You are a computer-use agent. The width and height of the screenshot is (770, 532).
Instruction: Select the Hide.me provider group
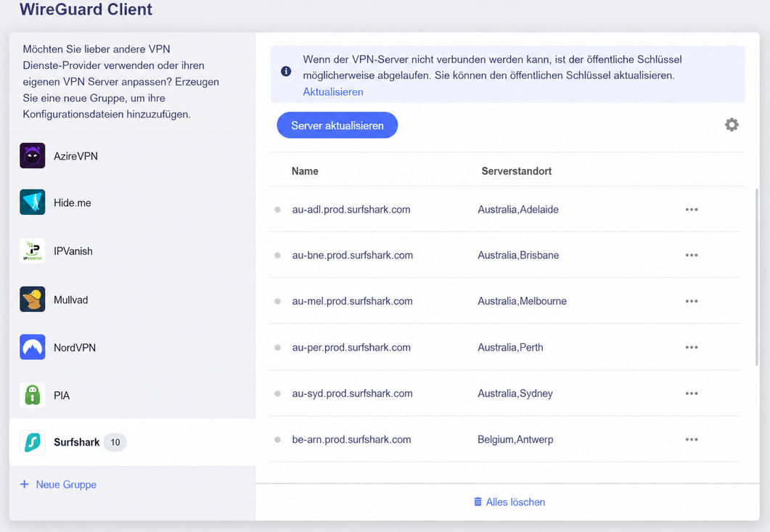132,202
